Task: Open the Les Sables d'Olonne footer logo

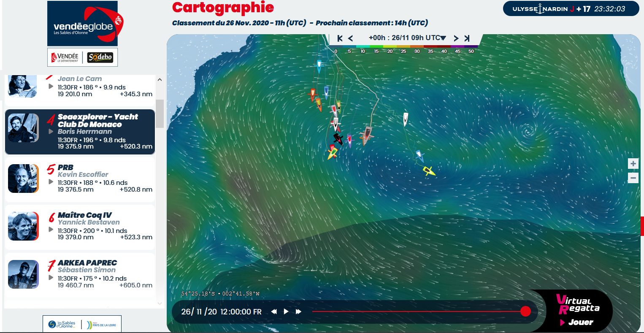Action: [x=62, y=325]
